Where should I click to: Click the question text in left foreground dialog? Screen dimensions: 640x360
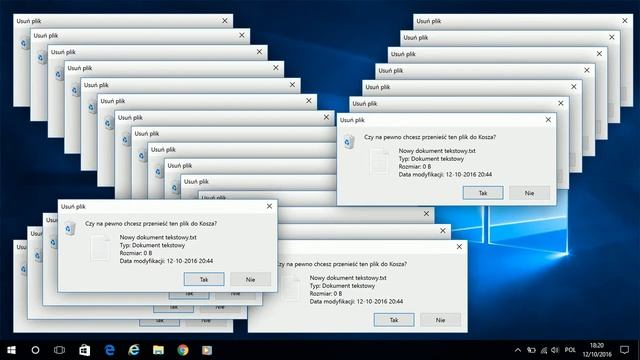(x=151, y=224)
